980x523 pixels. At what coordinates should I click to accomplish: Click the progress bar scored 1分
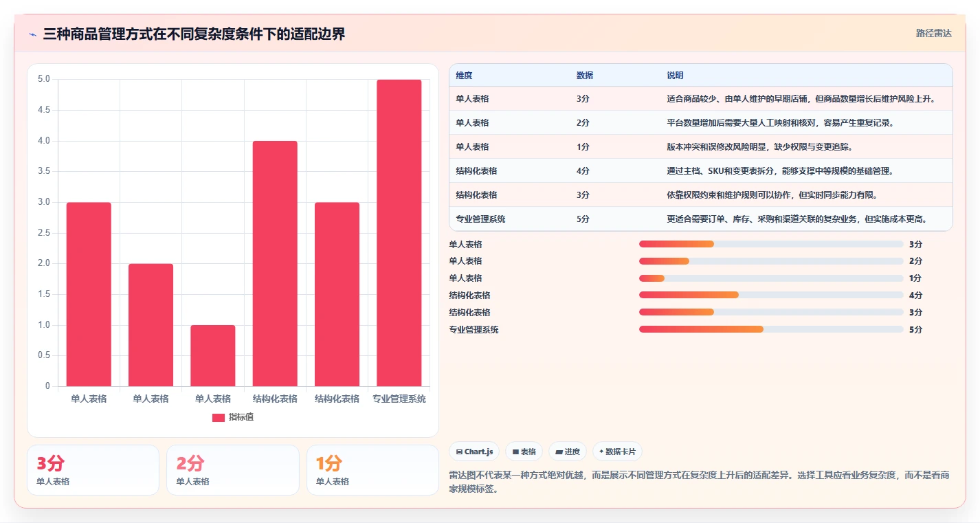click(x=771, y=278)
